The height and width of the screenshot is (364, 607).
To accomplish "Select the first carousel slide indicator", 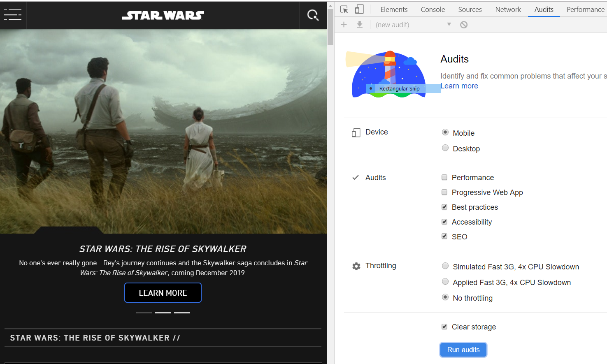I will [x=144, y=313].
